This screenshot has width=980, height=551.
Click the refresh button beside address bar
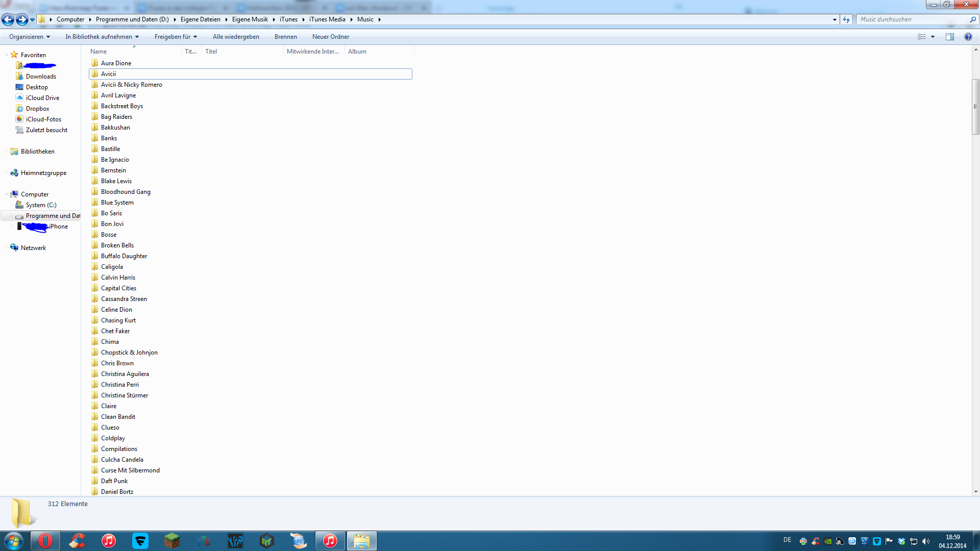(x=846, y=19)
